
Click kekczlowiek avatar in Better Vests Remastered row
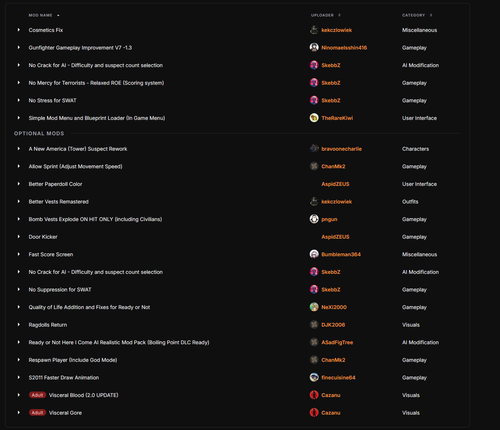coord(314,202)
